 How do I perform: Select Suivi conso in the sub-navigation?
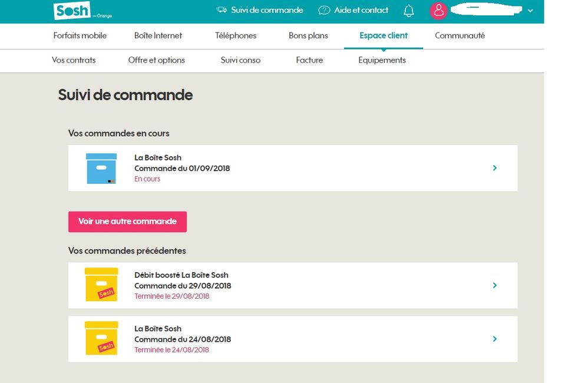(240, 60)
